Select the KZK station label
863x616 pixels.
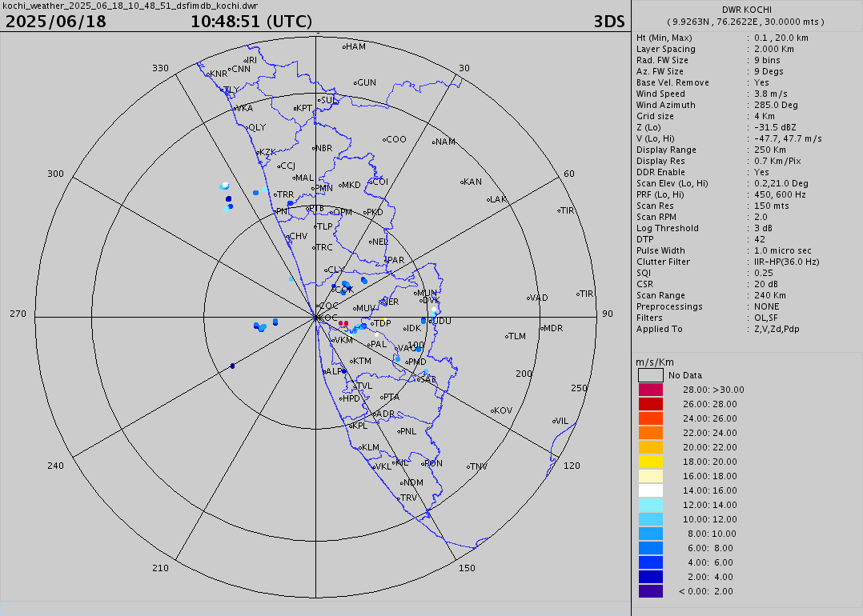267,152
